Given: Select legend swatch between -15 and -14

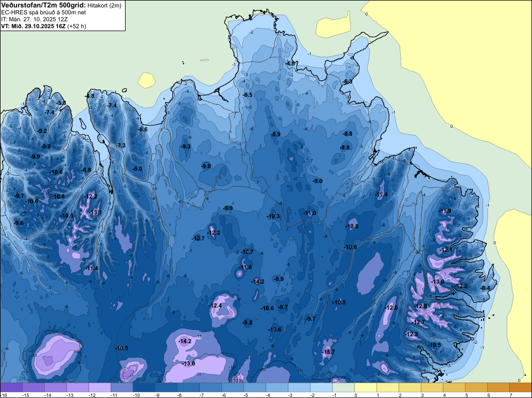Looking at the screenshot, I should click(33, 387).
